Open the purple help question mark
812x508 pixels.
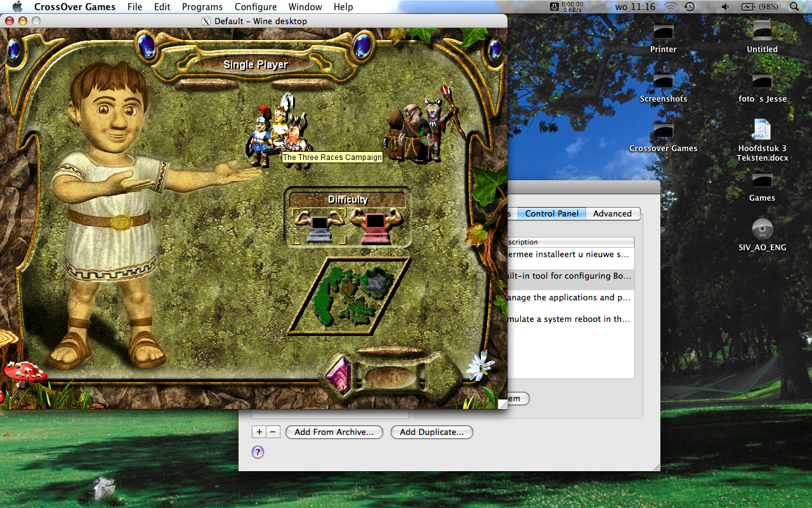[258, 452]
